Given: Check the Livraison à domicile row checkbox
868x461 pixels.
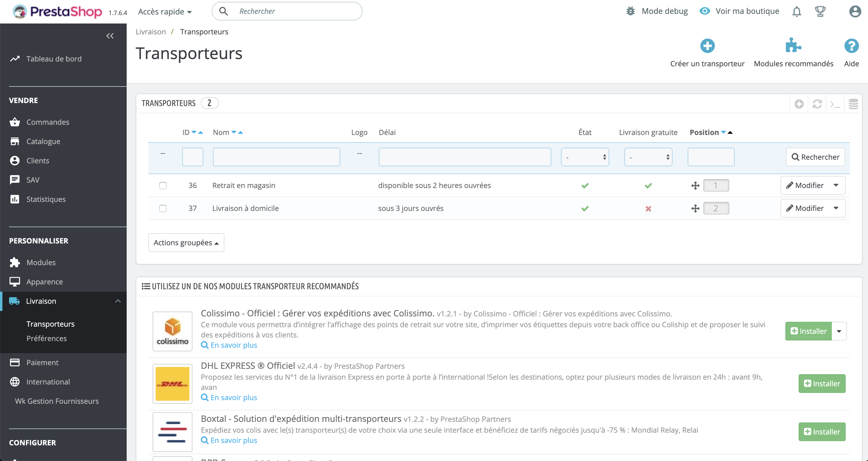Looking at the screenshot, I should [x=163, y=209].
